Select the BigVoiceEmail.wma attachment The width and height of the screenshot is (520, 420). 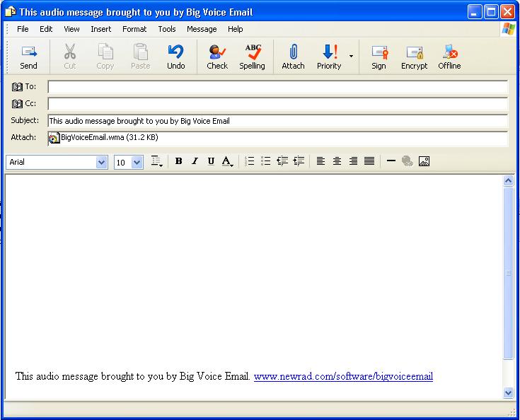coord(103,138)
